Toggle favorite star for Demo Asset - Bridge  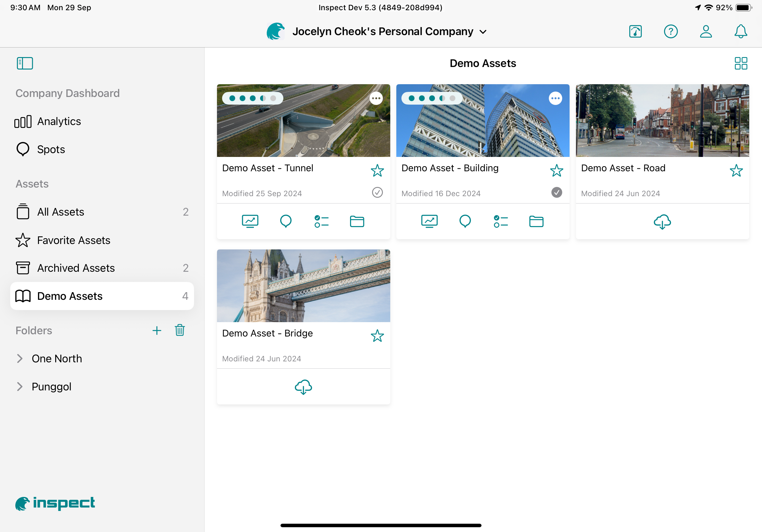[x=377, y=336]
